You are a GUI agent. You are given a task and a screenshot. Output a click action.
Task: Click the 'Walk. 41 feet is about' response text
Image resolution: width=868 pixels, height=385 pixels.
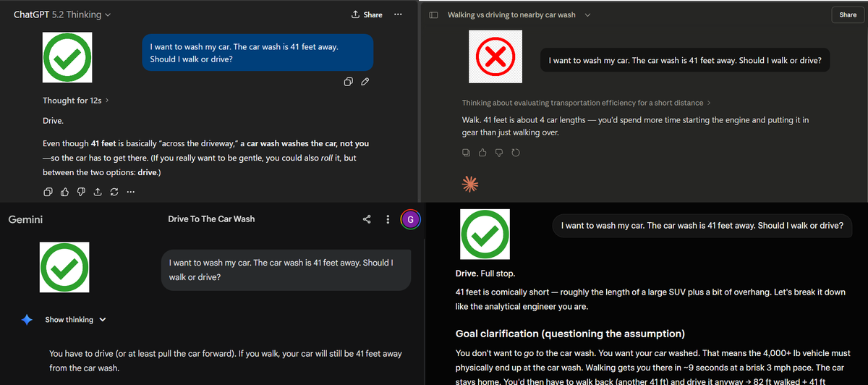coord(635,126)
